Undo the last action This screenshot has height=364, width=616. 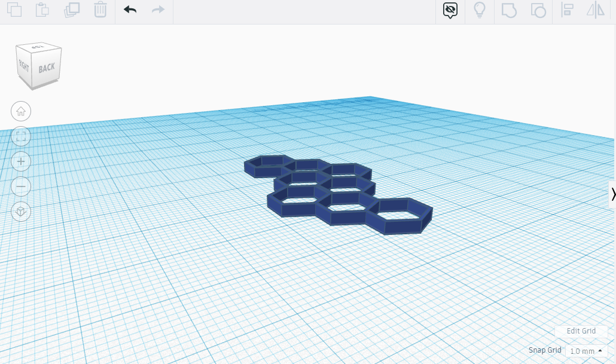130,10
